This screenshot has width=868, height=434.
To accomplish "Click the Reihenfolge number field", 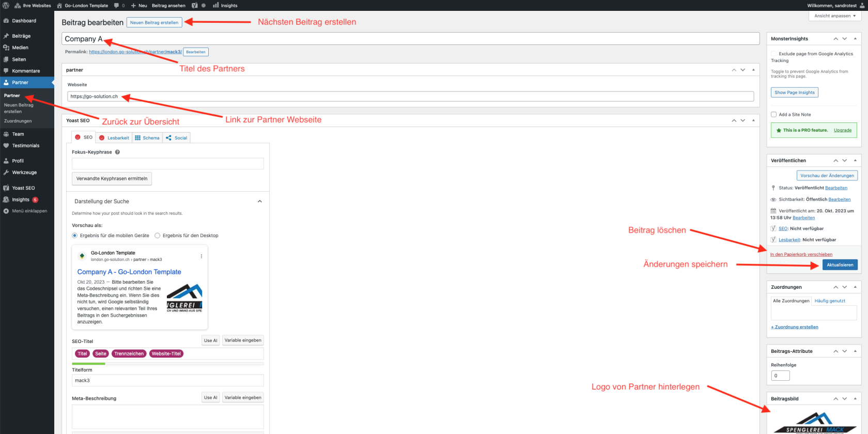I will click(x=780, y=376).
